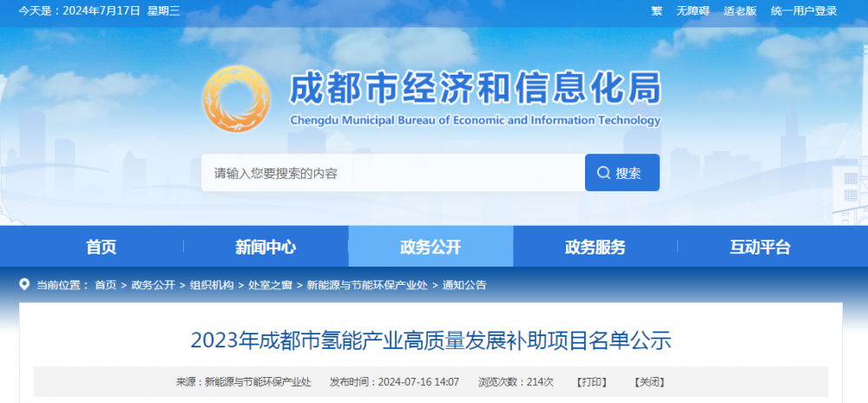This screenshot has height=403, width=868.
Task: Open the 政务服务 navigation tab
Action: pyautogui.click(x=595, y=247)
